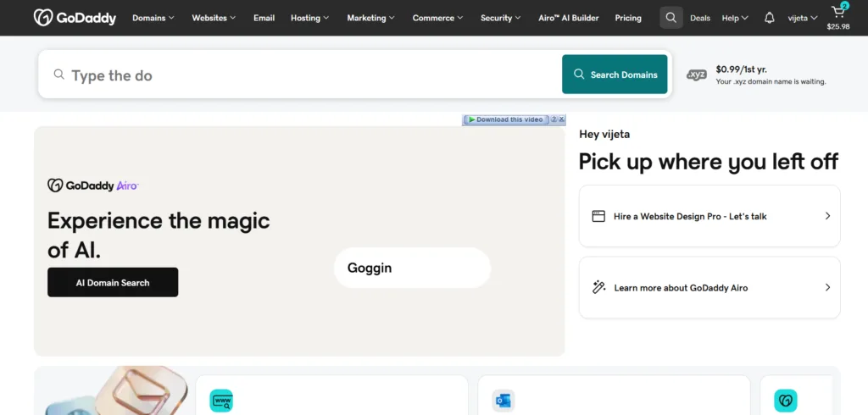Click the magnifier icon in the domain search field
868x415 pixels.
click(x=58, y=75)
